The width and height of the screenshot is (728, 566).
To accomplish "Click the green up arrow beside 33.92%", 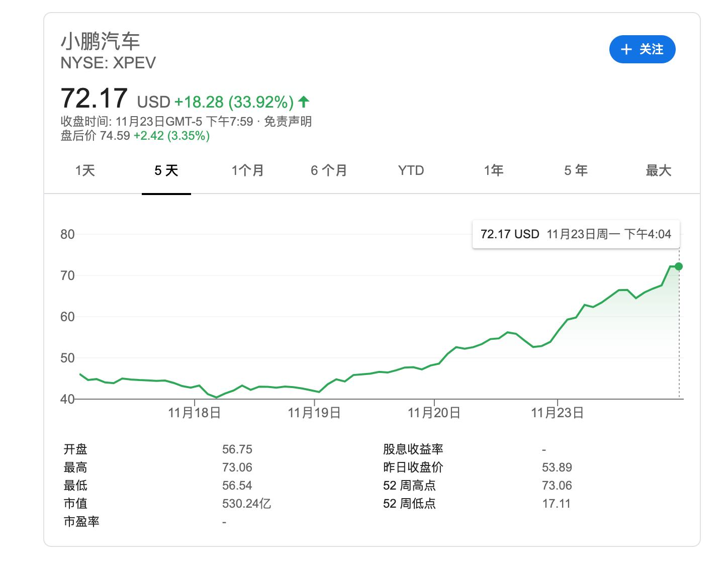I will 304,102.
